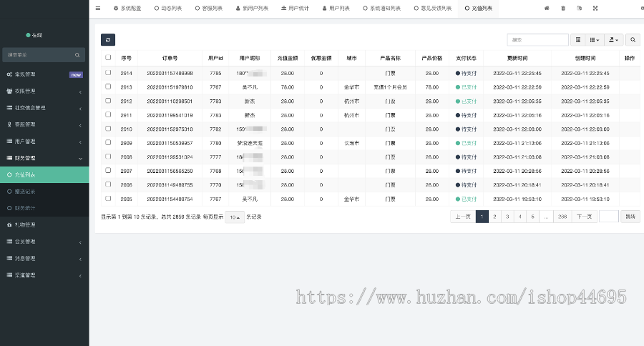Click the 社交信息管理 sidebar list icon
The width and height of the screenshot is (644, 346).
[x=9, y=108]
